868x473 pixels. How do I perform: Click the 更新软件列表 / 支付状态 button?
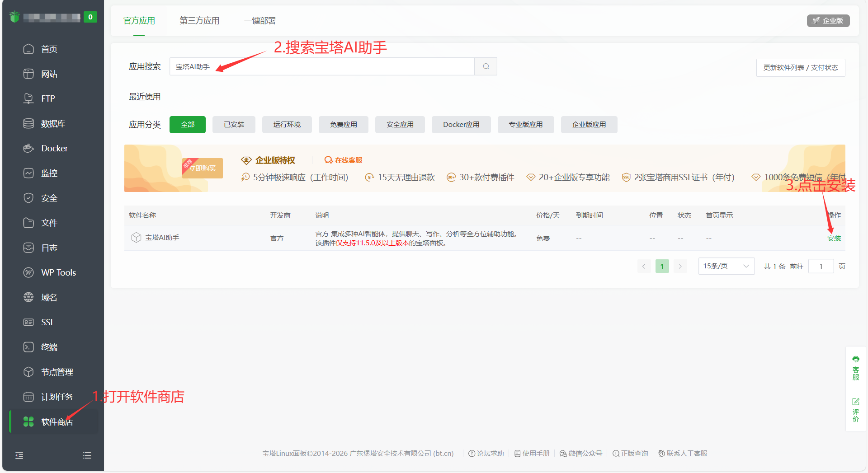(x=800, y=68)
